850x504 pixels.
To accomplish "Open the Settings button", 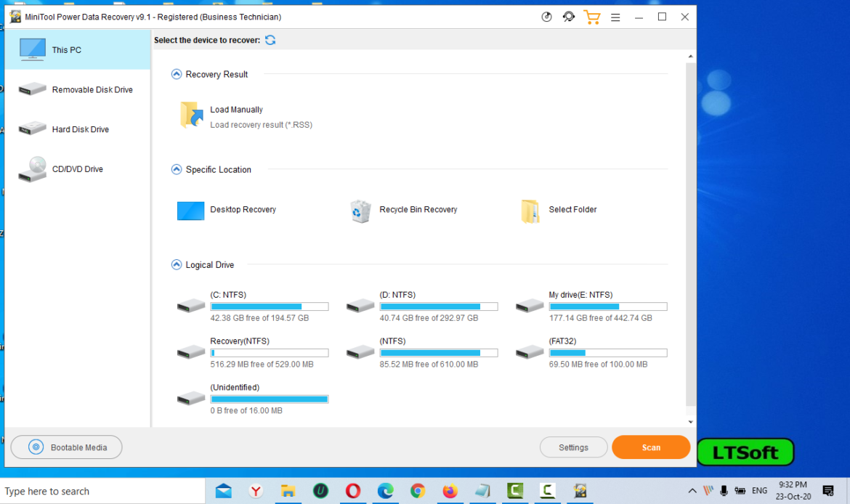I will point(573,447).
